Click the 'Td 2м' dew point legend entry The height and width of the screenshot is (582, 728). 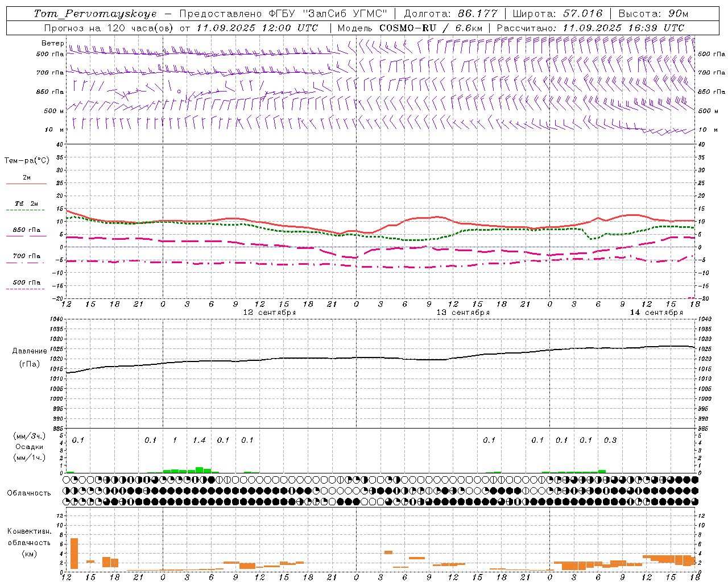pyautogui.click(x=27, y=203)
